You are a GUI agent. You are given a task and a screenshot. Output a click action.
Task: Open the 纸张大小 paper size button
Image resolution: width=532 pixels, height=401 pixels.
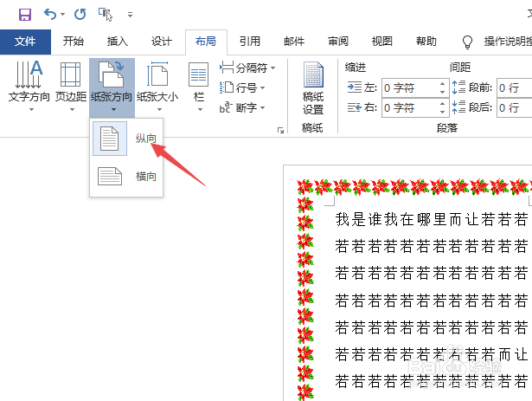(x=157, y=86)
